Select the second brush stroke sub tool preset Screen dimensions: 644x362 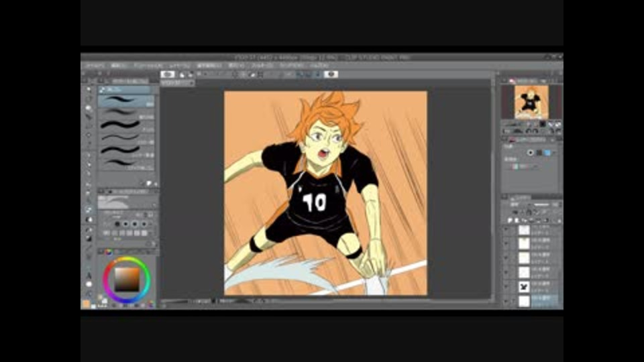tap(126, 113)
